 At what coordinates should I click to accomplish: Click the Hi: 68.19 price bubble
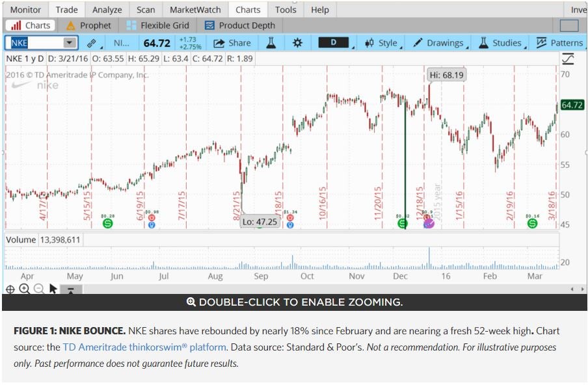[446, 75]
